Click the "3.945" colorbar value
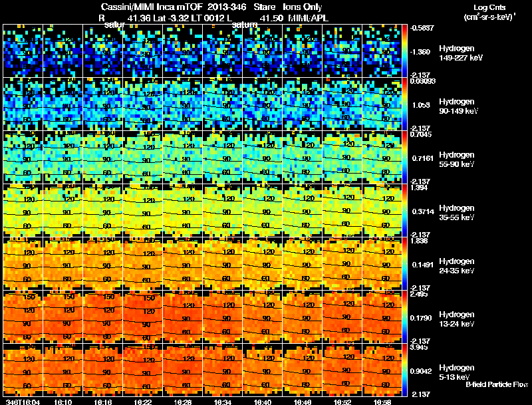This screenshot has height=405, width=532. 419,347
